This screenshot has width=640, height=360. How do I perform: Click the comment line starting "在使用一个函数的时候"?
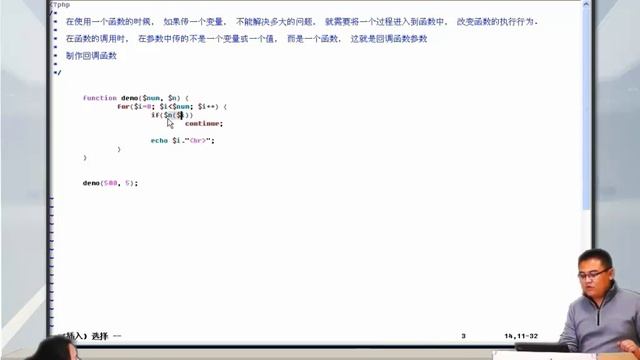tap(302, 22)
